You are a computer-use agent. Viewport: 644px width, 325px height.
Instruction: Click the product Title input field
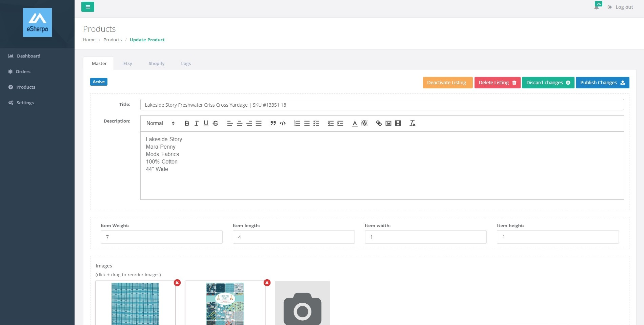pyautogui.click(x=382, y=105)
